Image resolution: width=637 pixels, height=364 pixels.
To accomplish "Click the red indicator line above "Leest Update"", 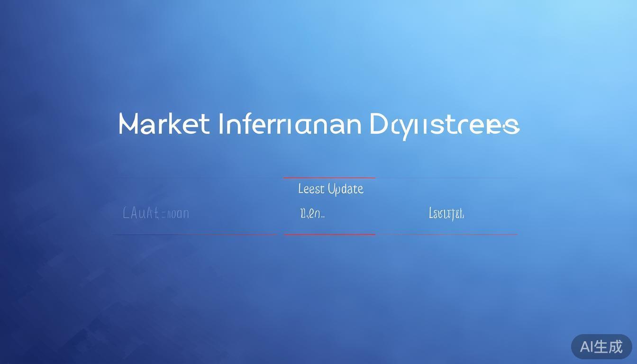I will (329, 178).
